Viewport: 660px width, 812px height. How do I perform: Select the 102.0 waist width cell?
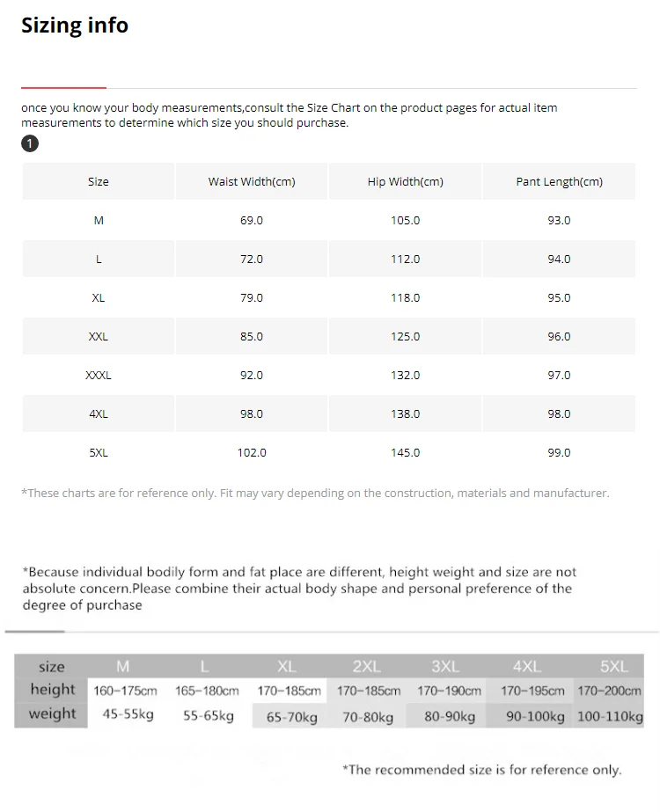[252, 453]
